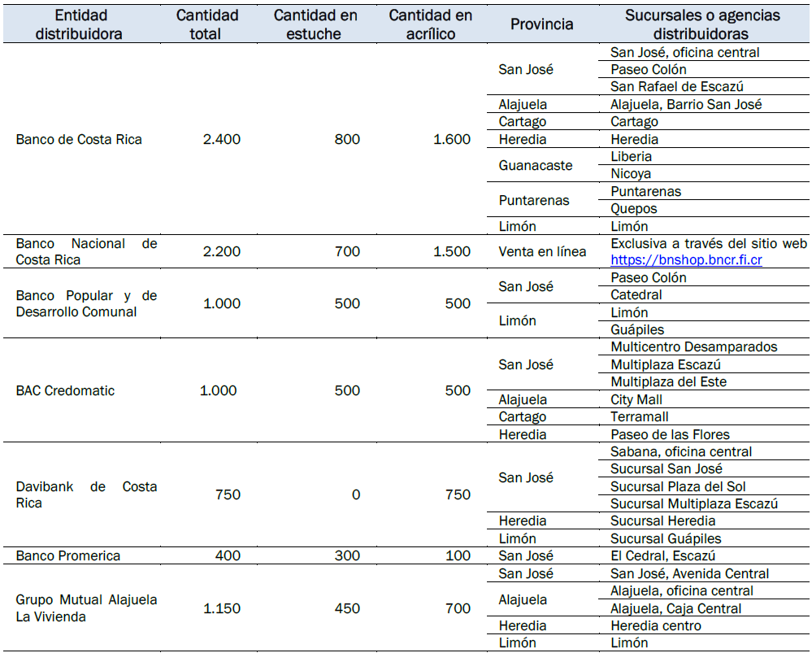Open the bnshop.bncr.fi.cr web link
The width and height of the screenshot is (812, 653).
(686, 259)
